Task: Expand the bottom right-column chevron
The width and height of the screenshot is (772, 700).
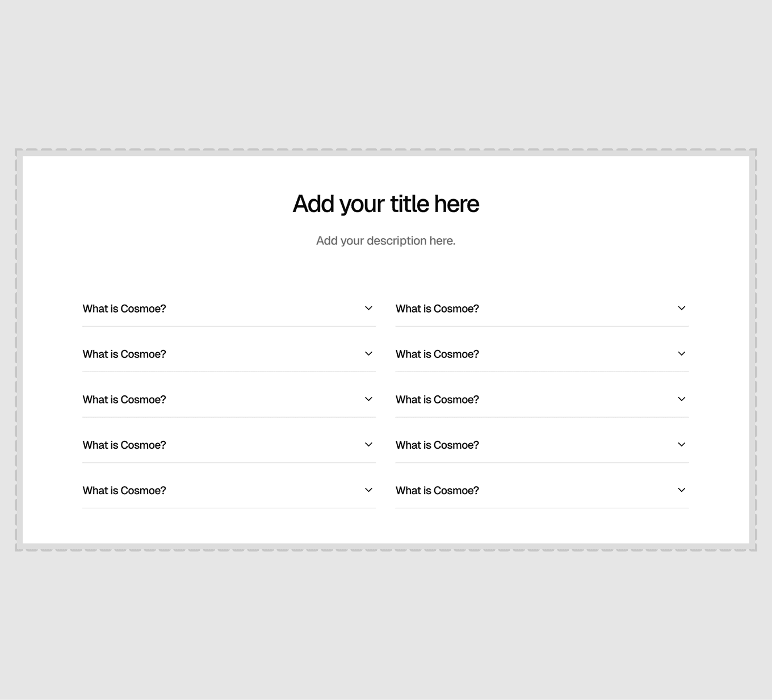Action: [682, 490]
